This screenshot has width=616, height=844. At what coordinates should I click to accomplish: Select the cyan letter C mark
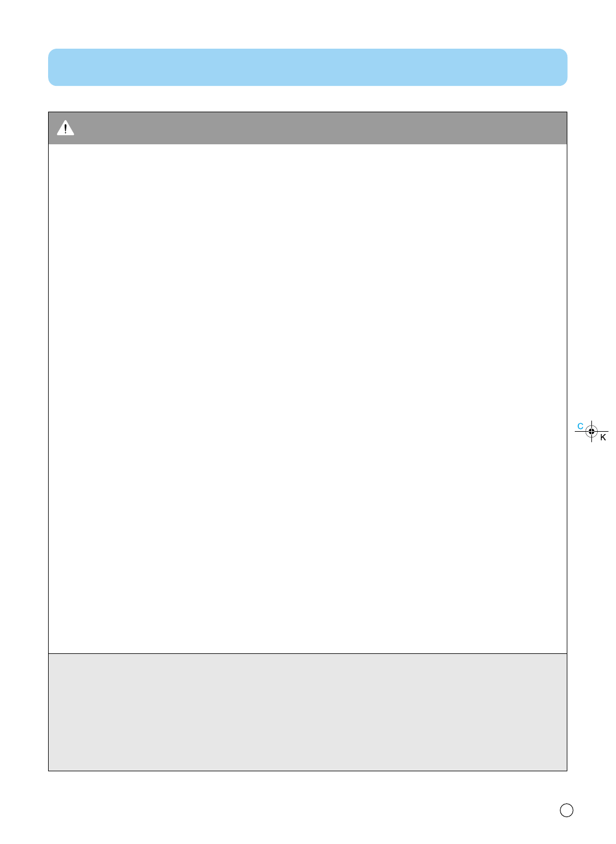tap(580, 426)
